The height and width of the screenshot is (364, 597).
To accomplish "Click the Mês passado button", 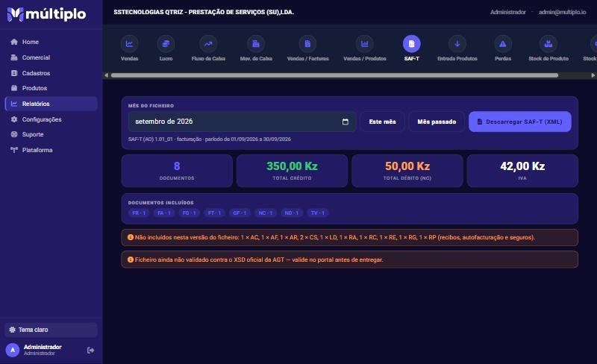I will (437, 122).
